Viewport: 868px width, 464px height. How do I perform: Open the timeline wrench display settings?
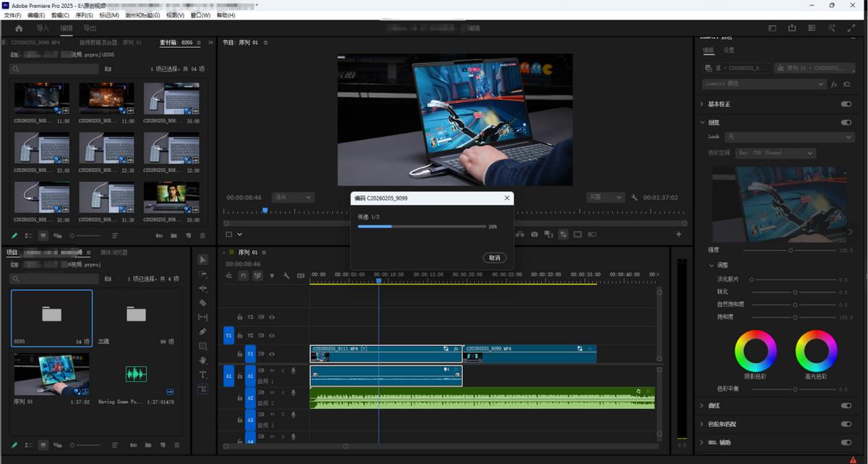click(286, 275)
